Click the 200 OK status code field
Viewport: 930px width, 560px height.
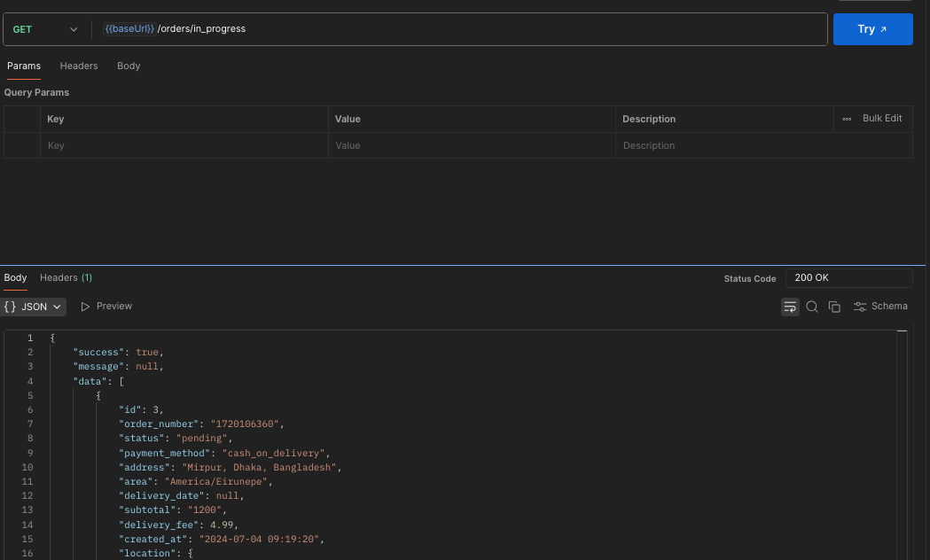click(x=848, y=278)
